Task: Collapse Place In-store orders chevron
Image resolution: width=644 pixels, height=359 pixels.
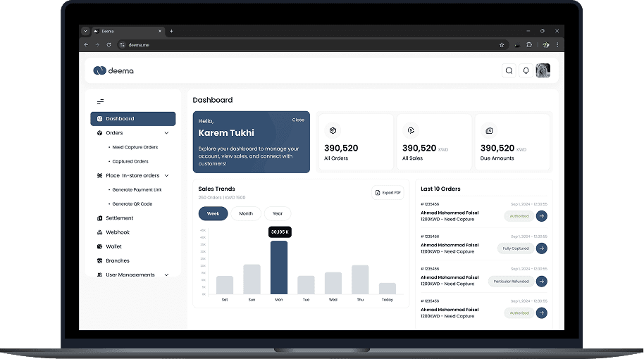Action: click(167, 175)
